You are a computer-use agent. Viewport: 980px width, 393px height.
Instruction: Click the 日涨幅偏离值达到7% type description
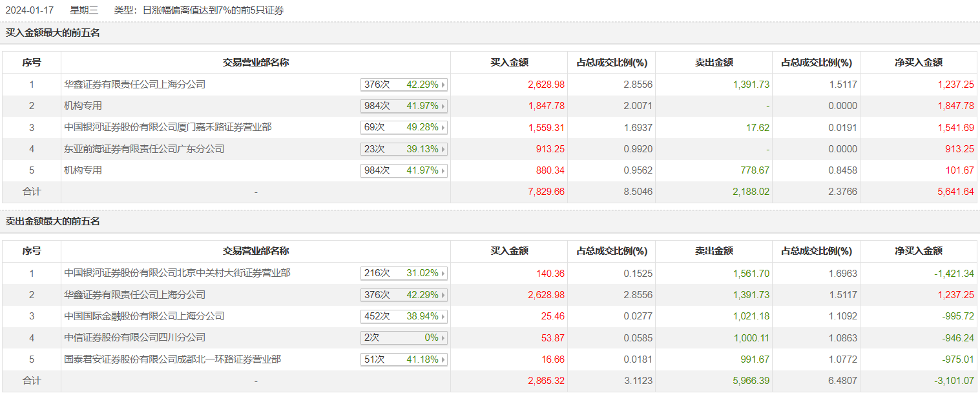(213, 10)
